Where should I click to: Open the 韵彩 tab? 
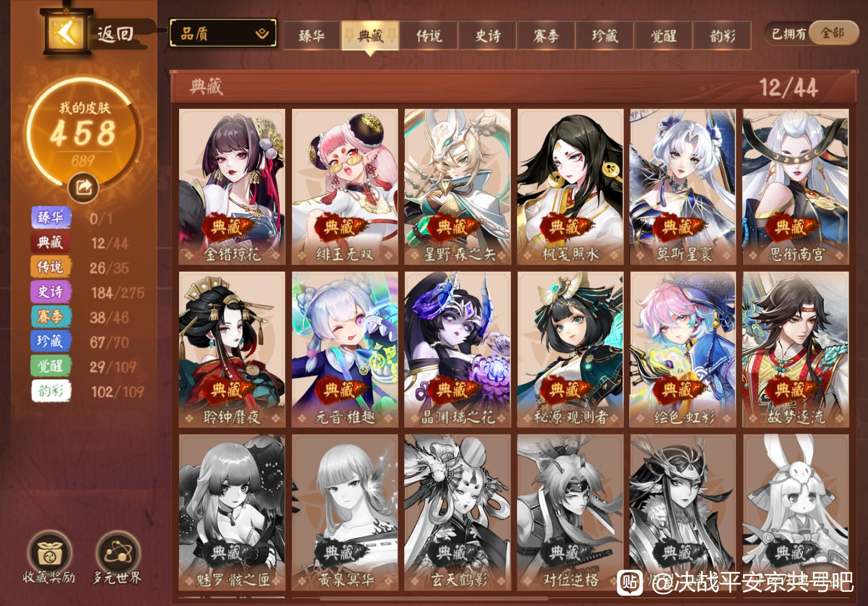point(723,36)
